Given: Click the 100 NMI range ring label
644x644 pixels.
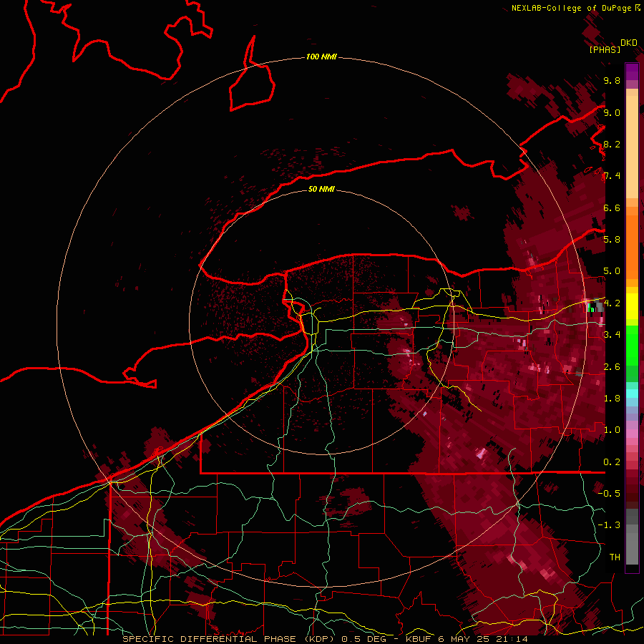Looking at the screenshot, I should tap(321, 57).
